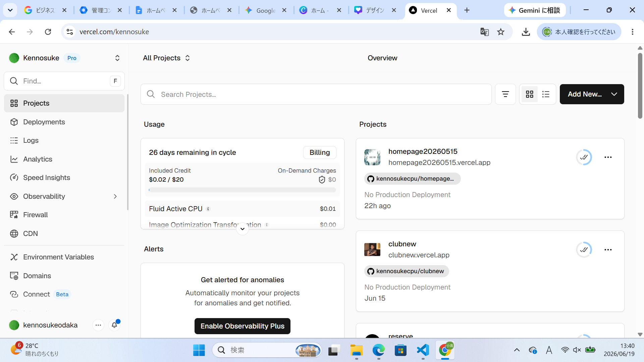Expand the Observability submenu chevron
644x362 pixels.
[x=115, y=196]
